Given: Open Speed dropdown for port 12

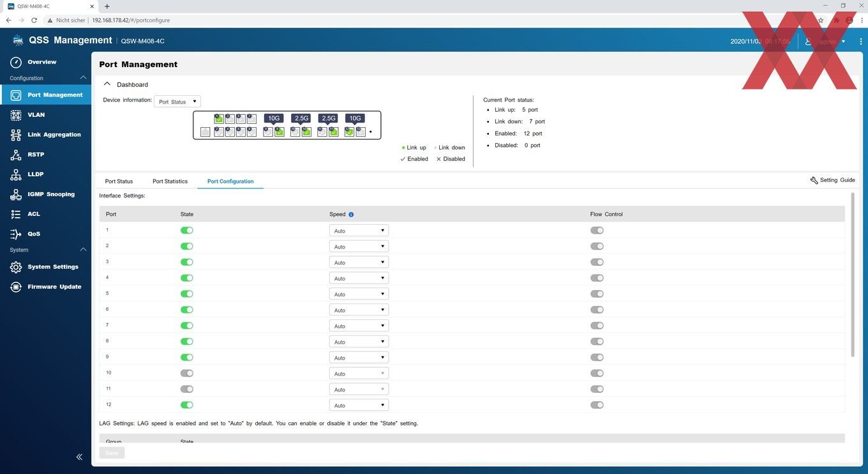Looking at the screenshot, I should click(359, 405).
